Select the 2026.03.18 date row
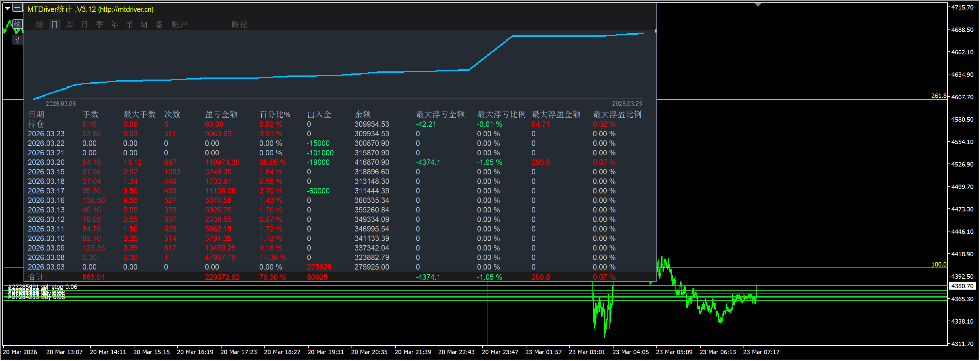The image size is (980, 361). (x=46, y=181)
